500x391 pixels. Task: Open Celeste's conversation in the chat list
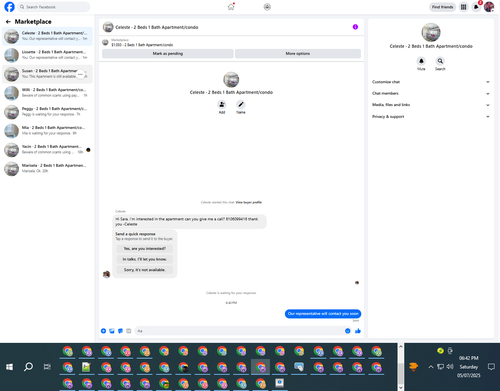coord(47,36)
